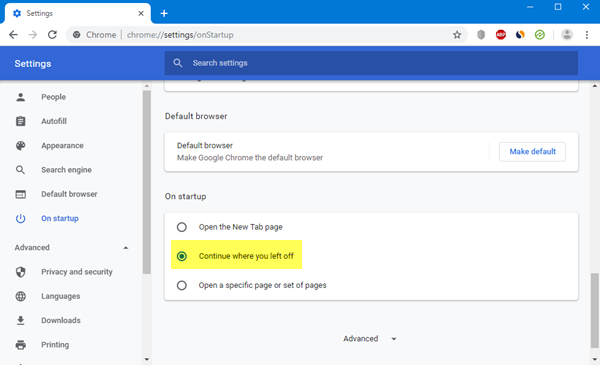
Task: Go back with the back arrow
Action: [13, 35]
